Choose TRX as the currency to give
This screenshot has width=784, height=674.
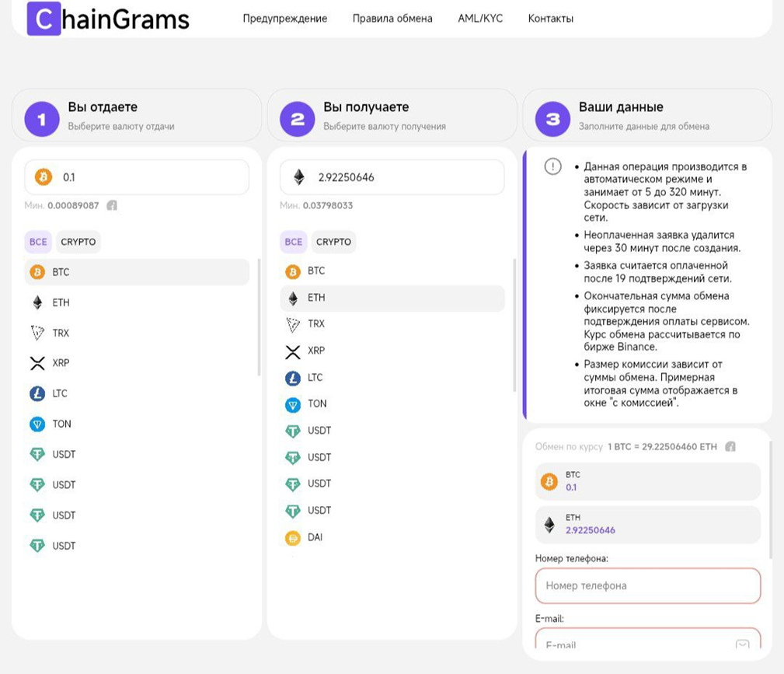(x=137, y=333)
